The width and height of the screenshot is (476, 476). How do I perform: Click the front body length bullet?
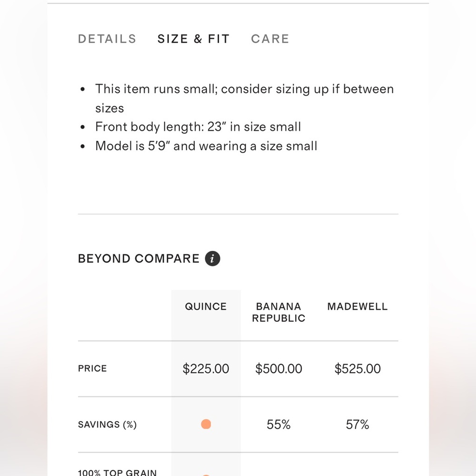(x=198, y=127)
